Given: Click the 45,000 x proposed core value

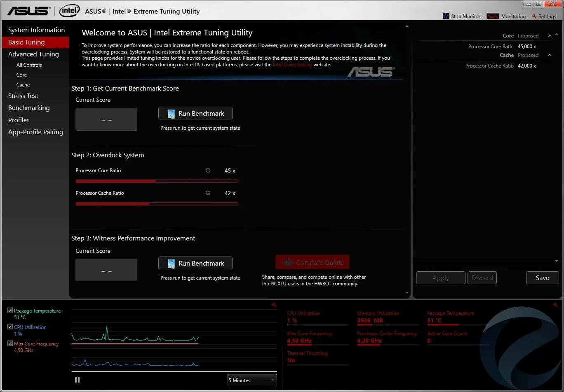Looking at the screenshot, I should coord(527,47).
